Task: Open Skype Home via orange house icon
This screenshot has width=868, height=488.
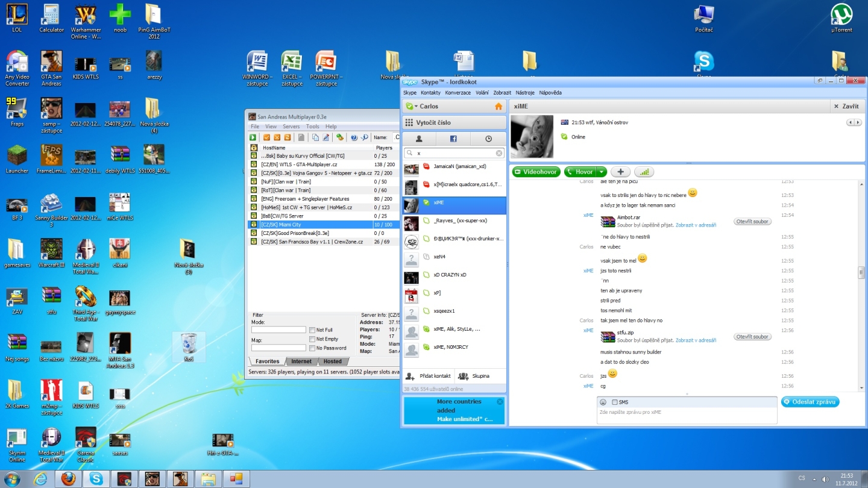Action: coord(498,106)
